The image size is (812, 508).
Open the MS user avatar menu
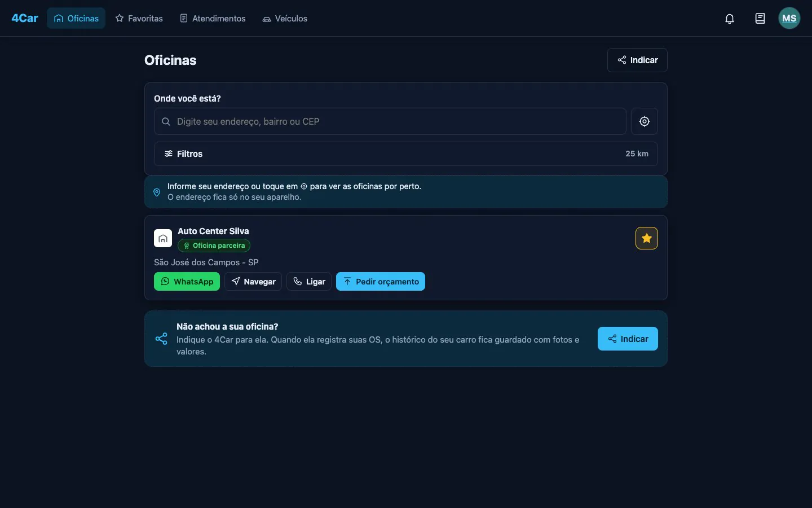pos(789,19)
